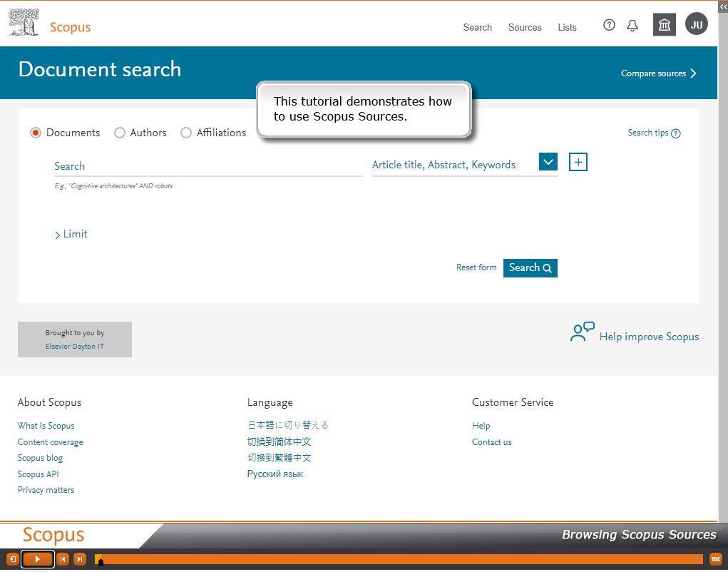Skip to next slide in player
The image size is (728, 572).
[x=79, y=559]
